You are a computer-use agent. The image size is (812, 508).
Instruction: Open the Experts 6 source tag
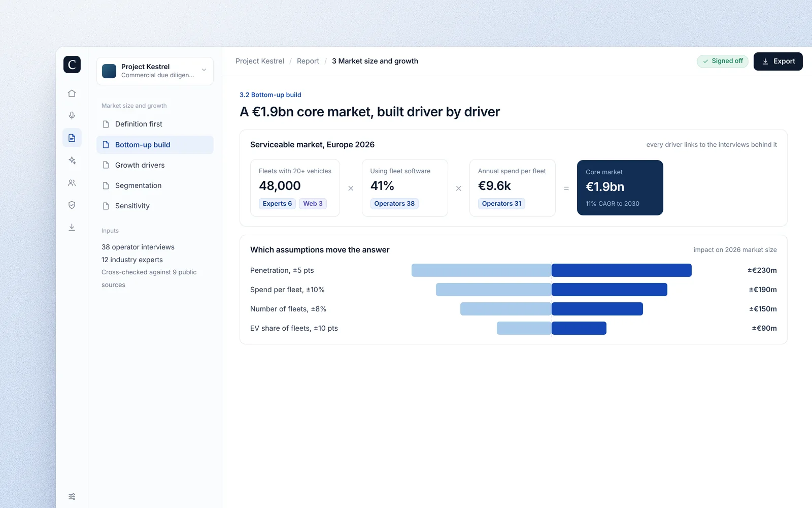pos(277,204)
